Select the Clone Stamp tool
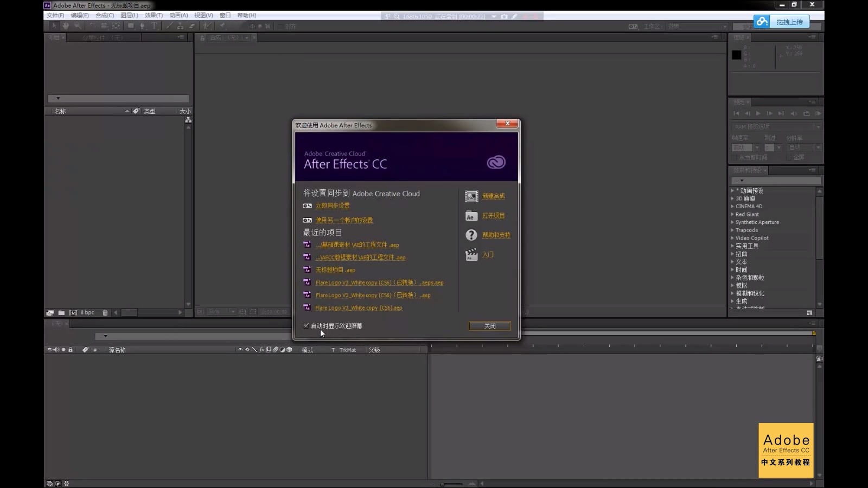The height and width of the screenshot is (488, 868). (180, 25)
